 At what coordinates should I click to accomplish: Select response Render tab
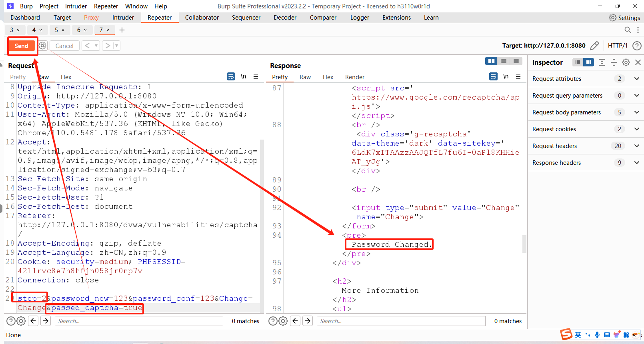[x=355, y=77]
